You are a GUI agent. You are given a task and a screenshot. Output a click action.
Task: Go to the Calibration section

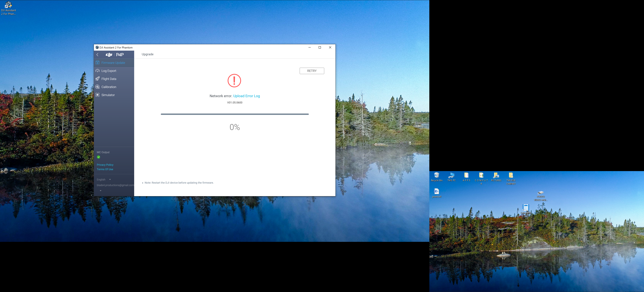(114, 87)
